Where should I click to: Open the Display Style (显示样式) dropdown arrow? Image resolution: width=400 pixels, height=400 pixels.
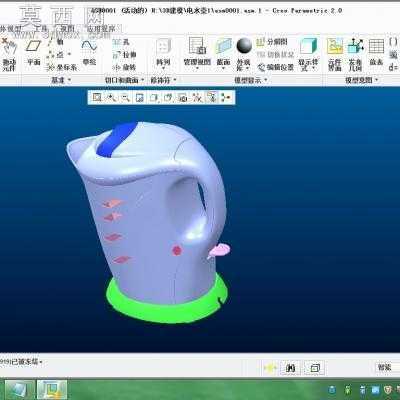(x=313, y=68)
